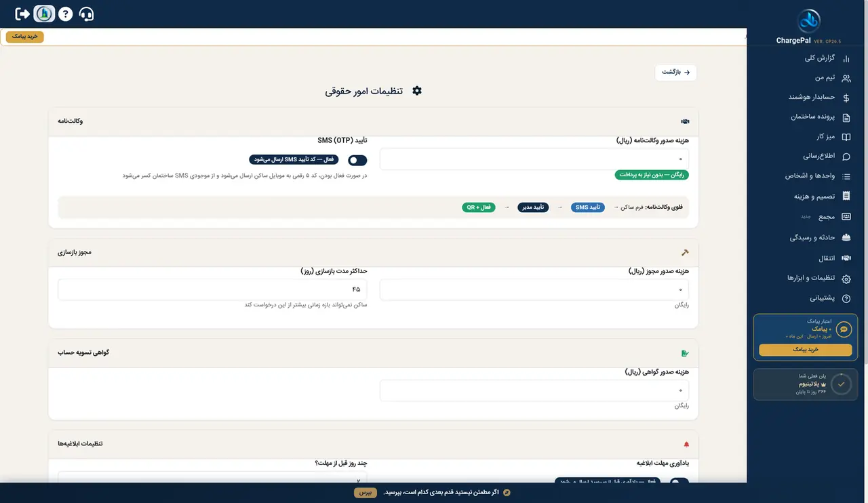Click the هزینه صدور وکالت‌نامه input field

point(534,159)
